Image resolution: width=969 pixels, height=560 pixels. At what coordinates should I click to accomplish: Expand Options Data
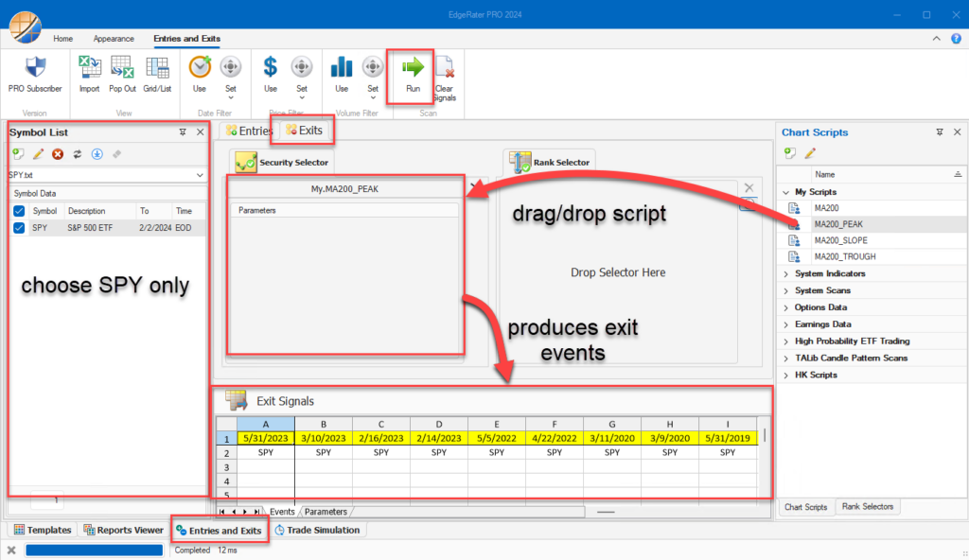click(786, 307)
